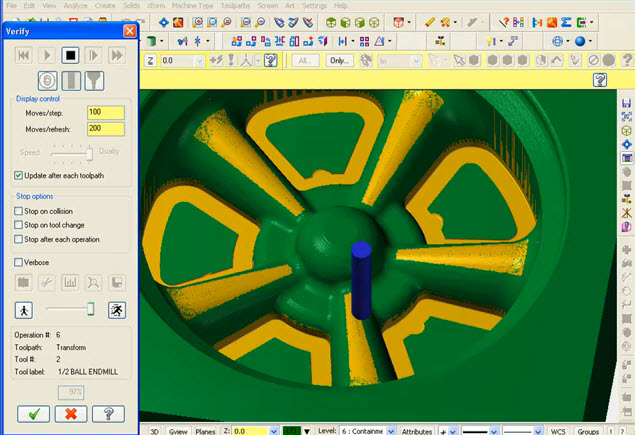Screen dimensions: 635x435
Task: Enable Stop on tool change
Action: pyautogui.click(x=18, y=225)
